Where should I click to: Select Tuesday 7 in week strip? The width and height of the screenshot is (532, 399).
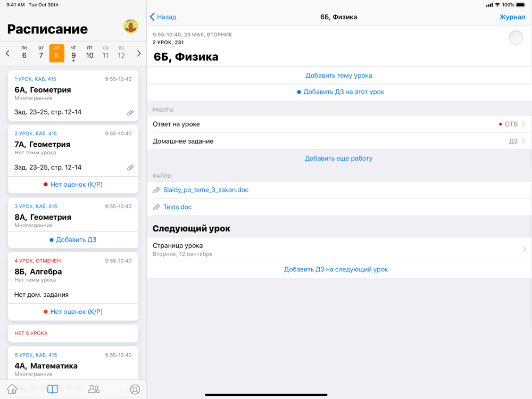click(41, 53)
